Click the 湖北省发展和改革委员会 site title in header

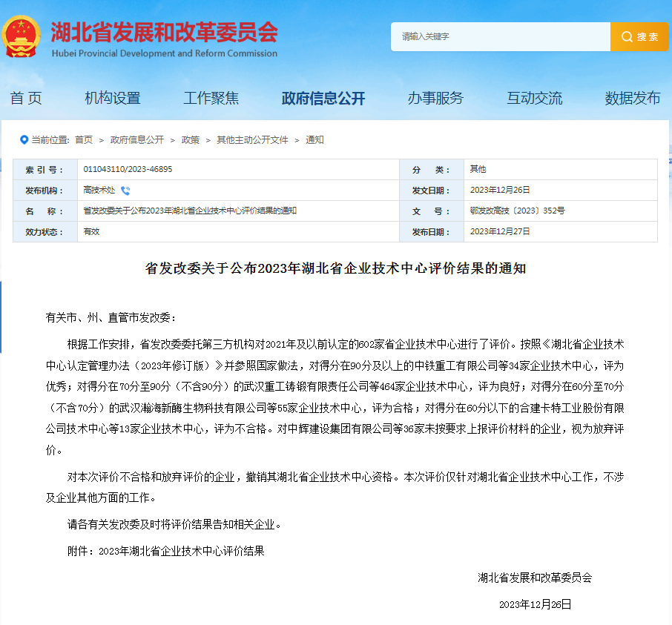[x=164, y=32]
